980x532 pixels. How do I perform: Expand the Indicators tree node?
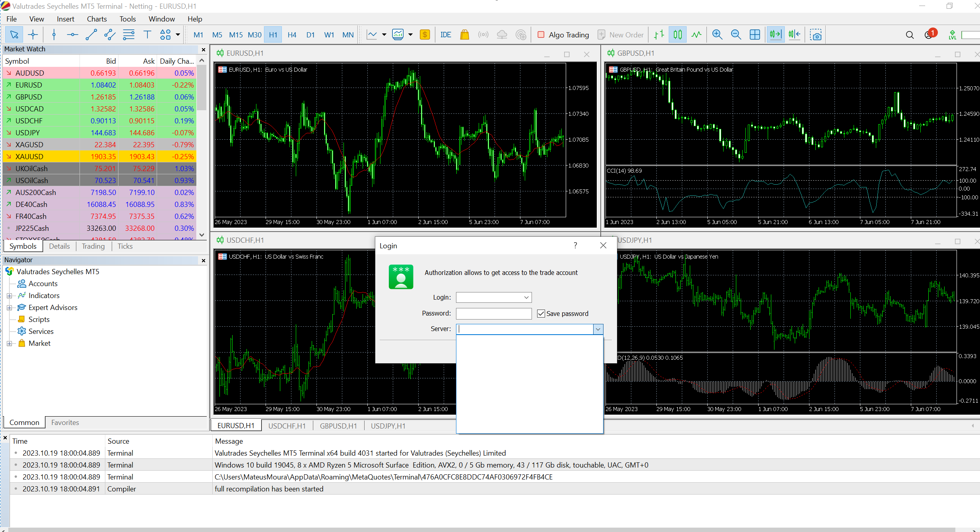[x=9, y=296]
